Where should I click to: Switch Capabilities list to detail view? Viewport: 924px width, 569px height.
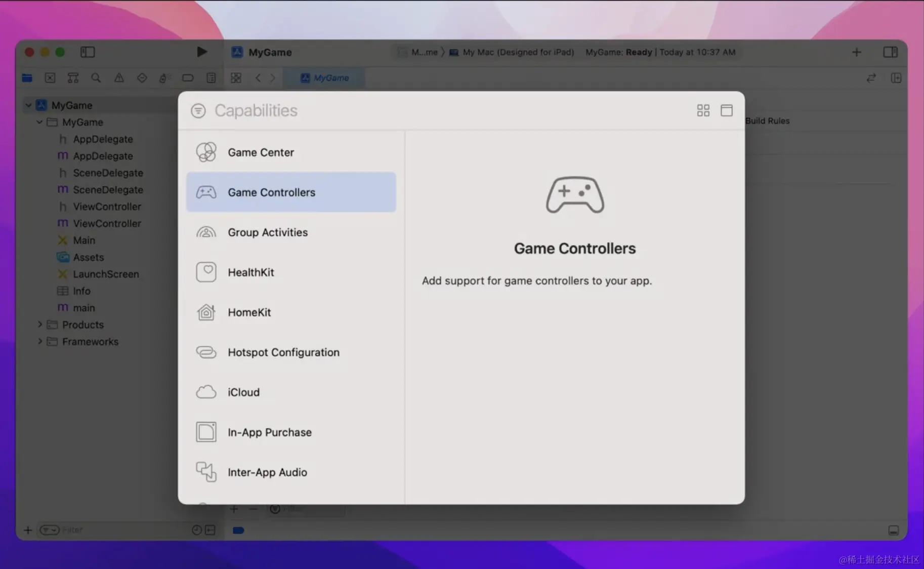click(x=727, y=110)
